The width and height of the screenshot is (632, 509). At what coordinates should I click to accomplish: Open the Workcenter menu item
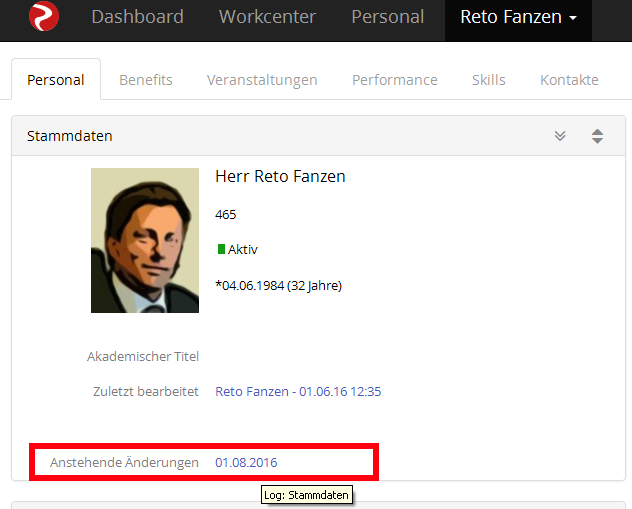coord(267,17)
